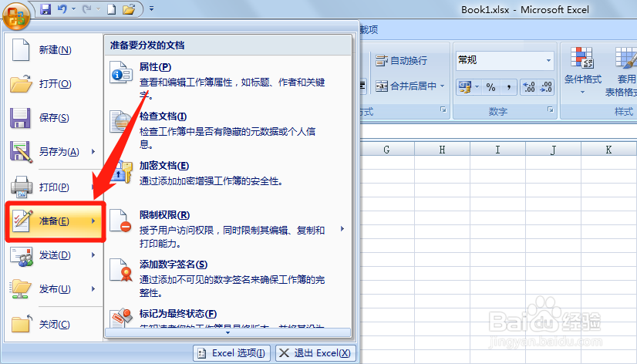The height and width of the screenshot is (364, 637).
Task: Click the New document icon in Quick Access Toolbar
Action: click(x=111, y=9)
